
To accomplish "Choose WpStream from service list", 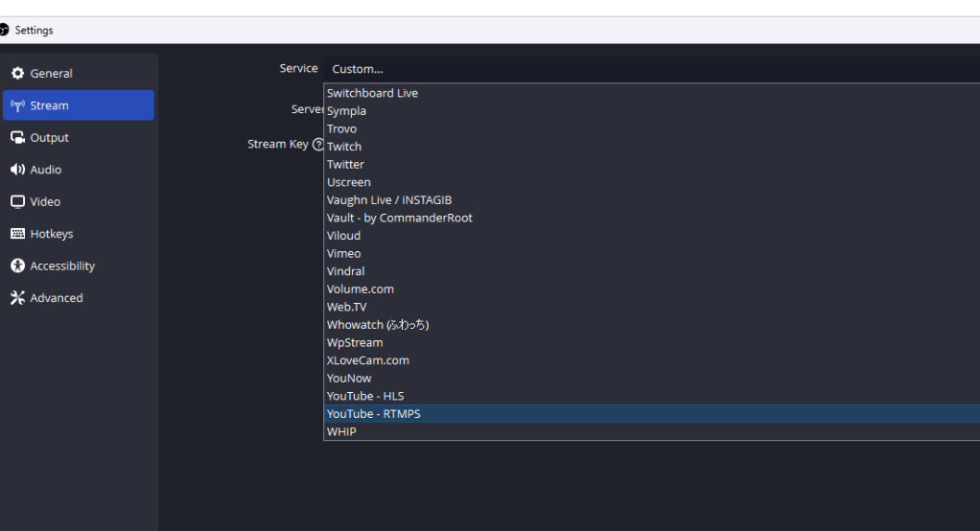I will click(652, 342).
